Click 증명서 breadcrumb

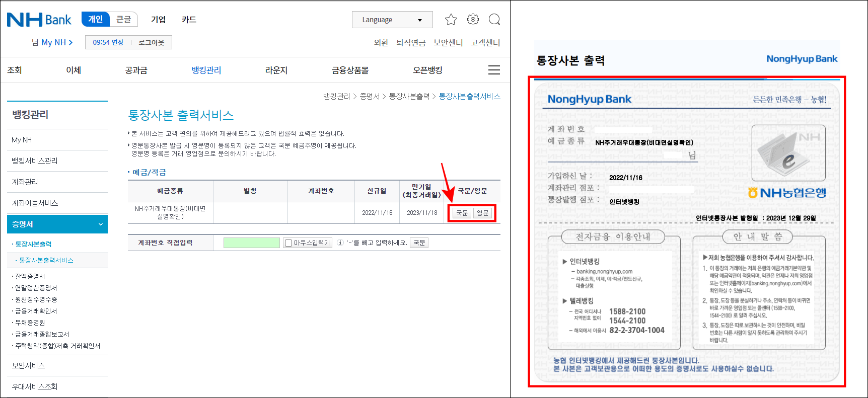click(370, 96)
